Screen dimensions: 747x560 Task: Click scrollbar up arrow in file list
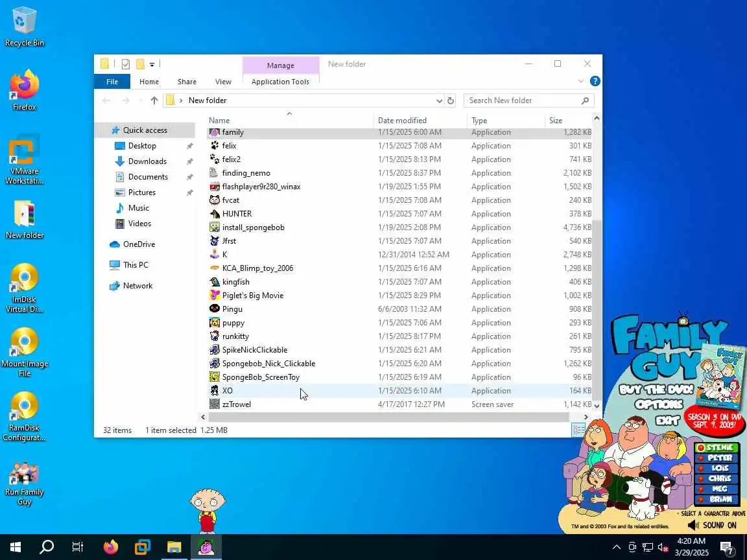(x=597, y=118)
